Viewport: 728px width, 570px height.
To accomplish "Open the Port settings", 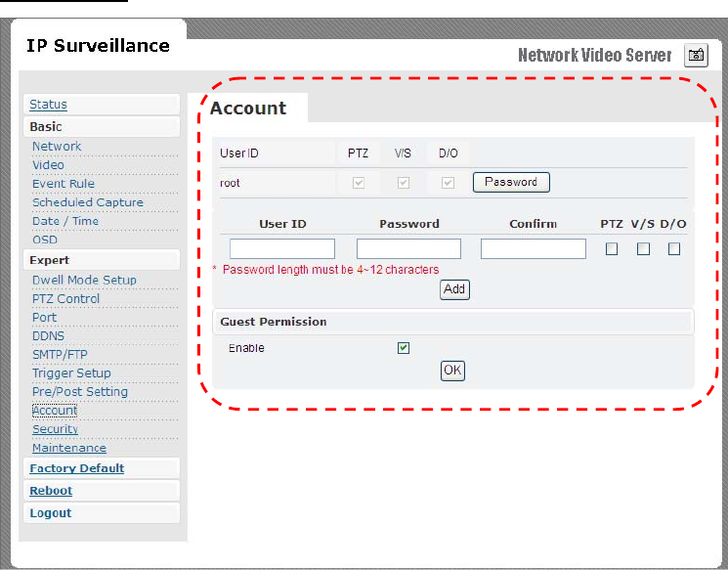I will [x=44, y=318].
